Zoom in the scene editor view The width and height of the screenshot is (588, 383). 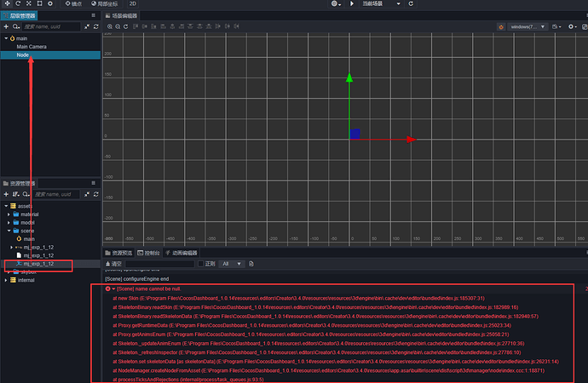point(109,26)
